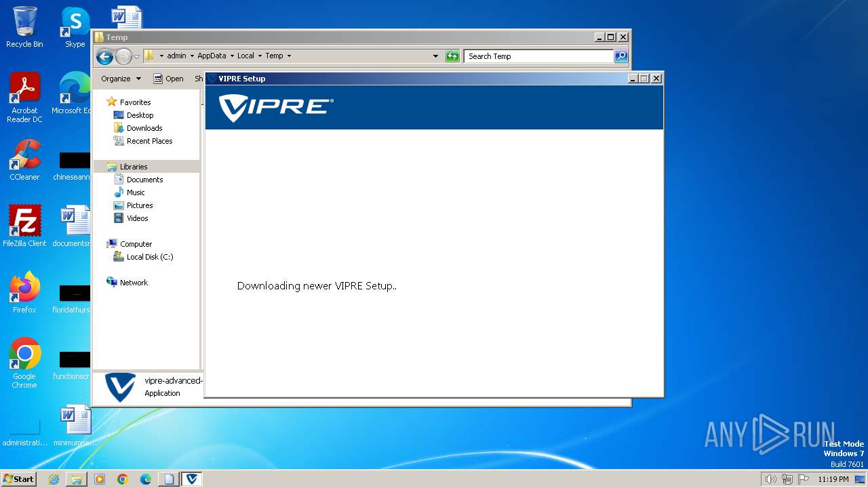Open the functionscr desktop file
The width and height of the screenshot is (868, 488).
coord(72,365)
